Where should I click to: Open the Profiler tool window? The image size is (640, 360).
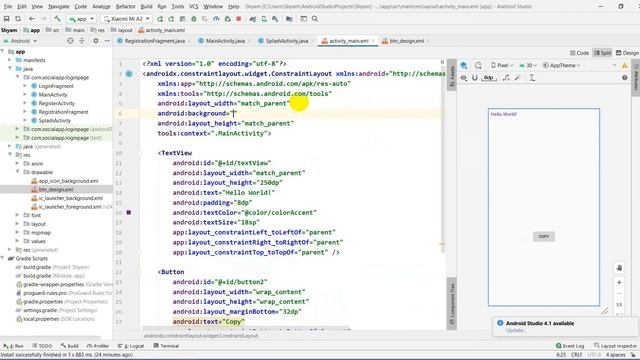tap(98, 346)
